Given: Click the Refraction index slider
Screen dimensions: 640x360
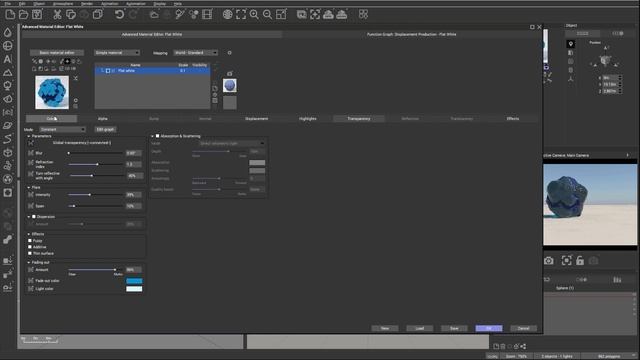Looking at the screenshot, I should (96, 164).
